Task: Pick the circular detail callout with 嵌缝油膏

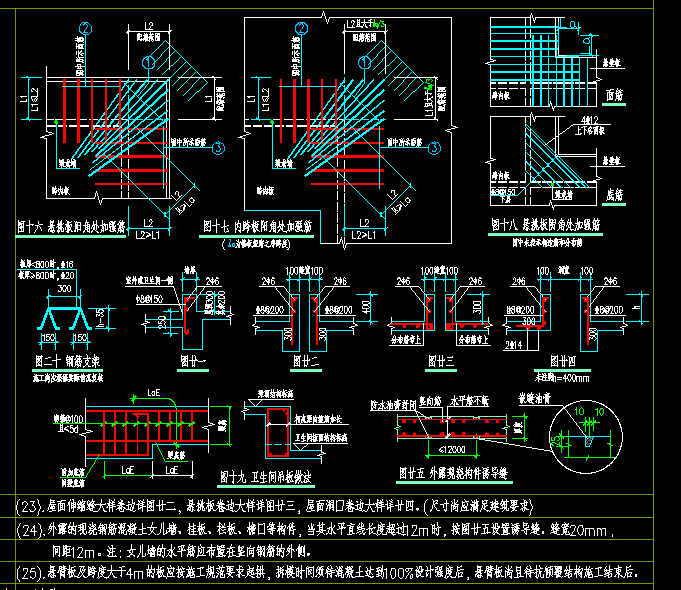Action: [586, 437]
